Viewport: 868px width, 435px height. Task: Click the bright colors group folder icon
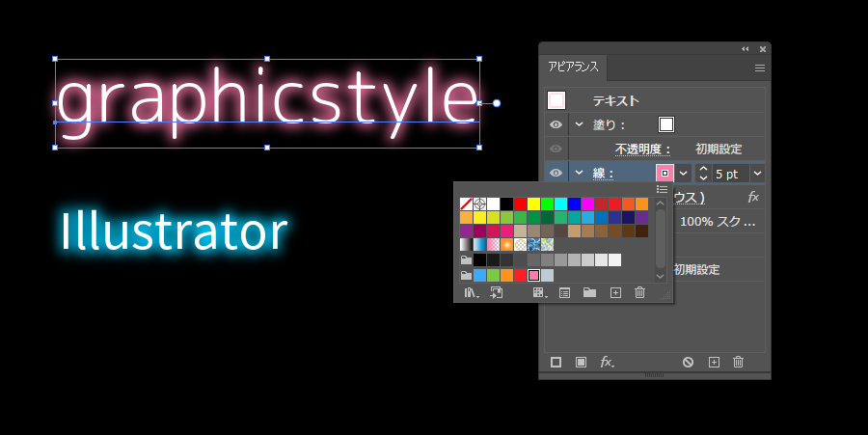tap(466, 275)
